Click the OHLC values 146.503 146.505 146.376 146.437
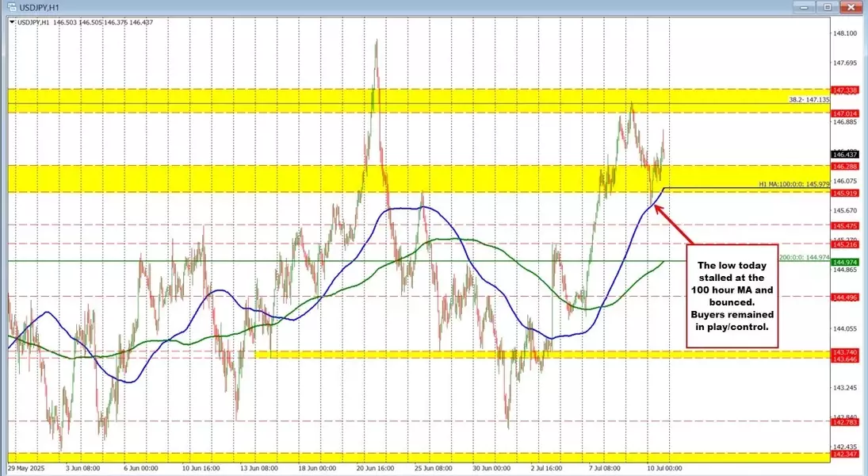868x476 pixels. click(103, 22)
